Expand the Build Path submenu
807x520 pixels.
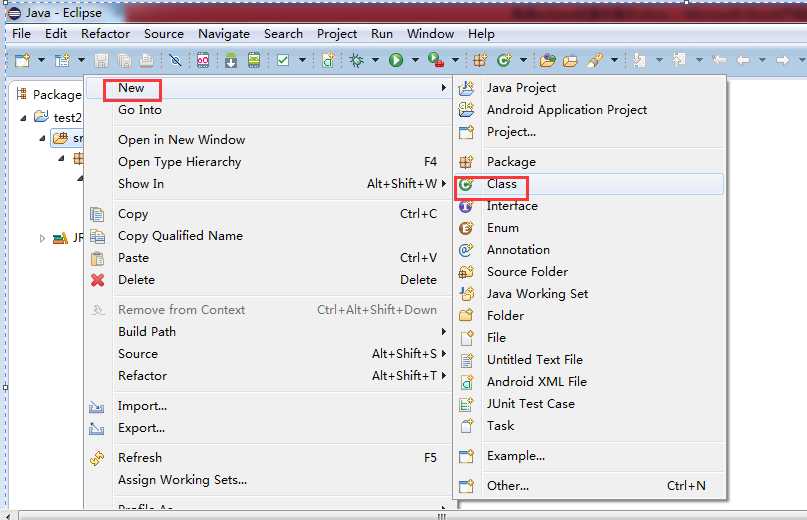point(269,332)
